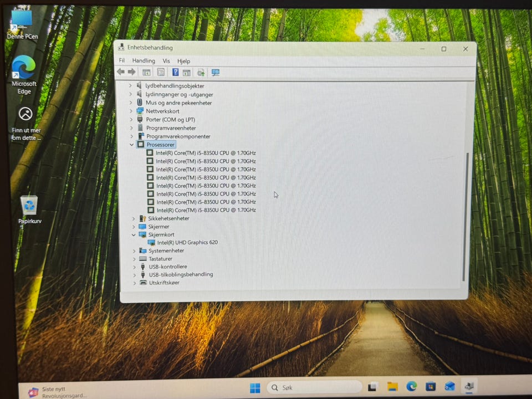Expand USB-tilkoblingsbehandling category
This screenshot has width=532, height=399.
tap(135, 274)
